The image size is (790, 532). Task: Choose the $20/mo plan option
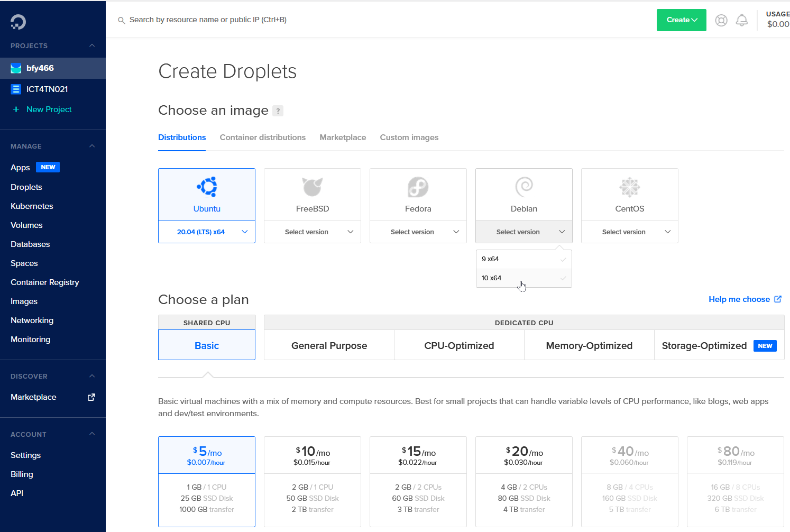[x=523, y=481]
